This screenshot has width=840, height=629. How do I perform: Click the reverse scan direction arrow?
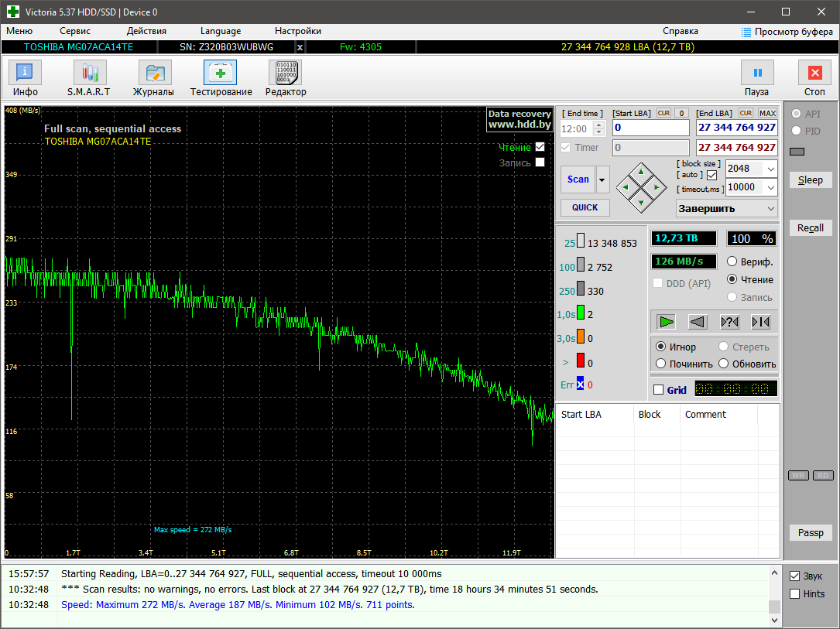click(698, 322)
